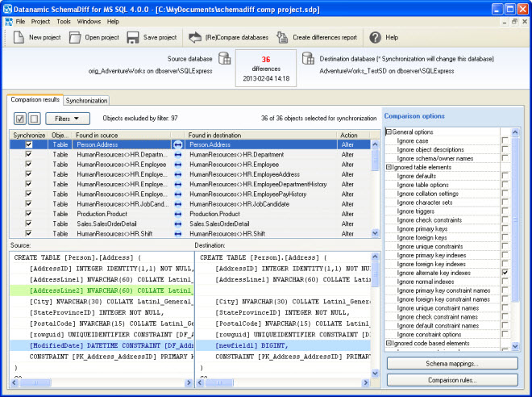
Task: Click the Found in destination column header
Action: (260, 136)
